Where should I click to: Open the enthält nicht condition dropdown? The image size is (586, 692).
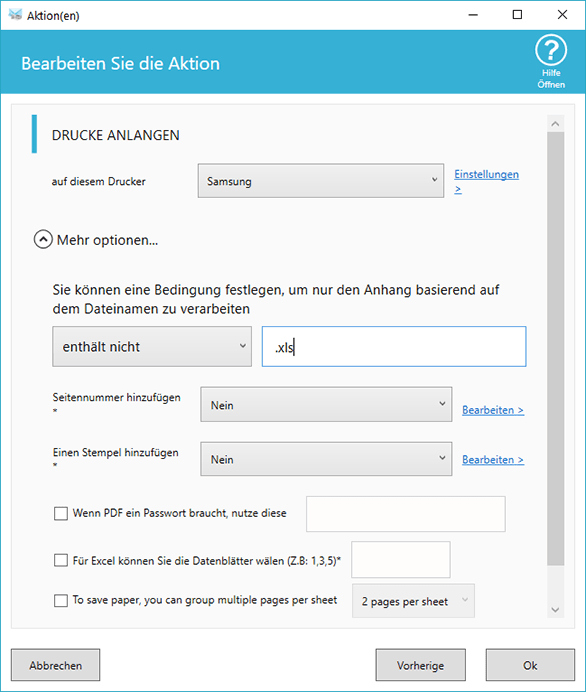click(152, 346)
